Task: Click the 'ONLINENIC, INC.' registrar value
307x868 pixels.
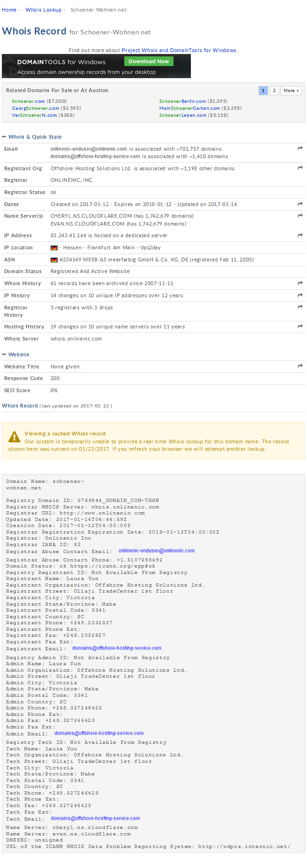Action: 72,180
